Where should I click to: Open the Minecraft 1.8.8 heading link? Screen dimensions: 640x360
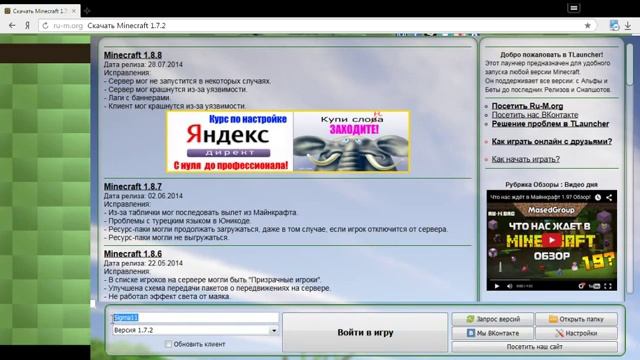point(133,55)
